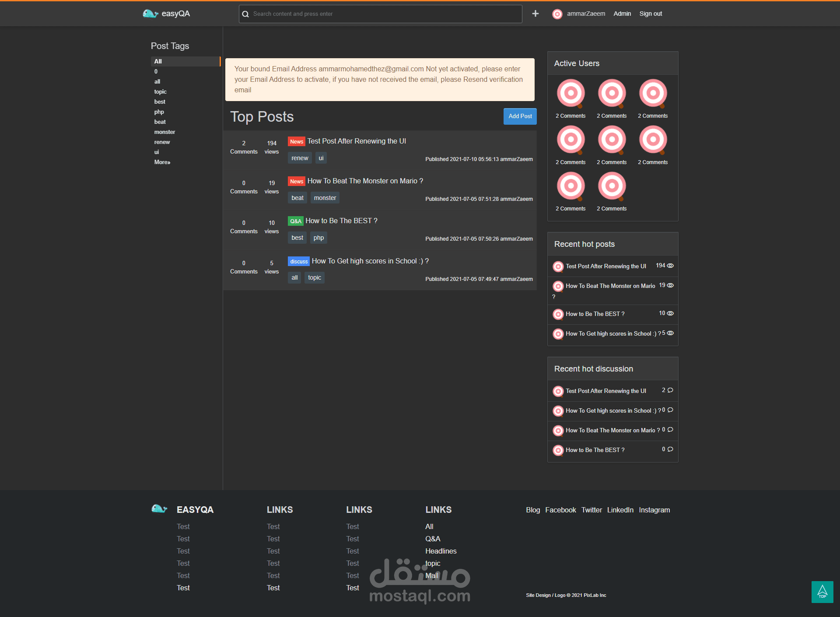This screenshot has height=617, width=840.
Task: Click ammarZaeem avatar icon in header
Action: [x=557, y=14]
